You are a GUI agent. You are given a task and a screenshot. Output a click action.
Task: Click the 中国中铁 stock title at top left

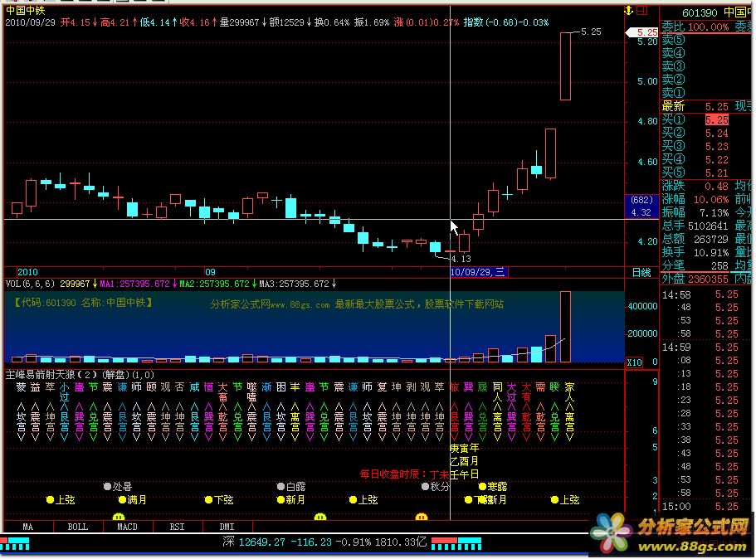point(26,10)
